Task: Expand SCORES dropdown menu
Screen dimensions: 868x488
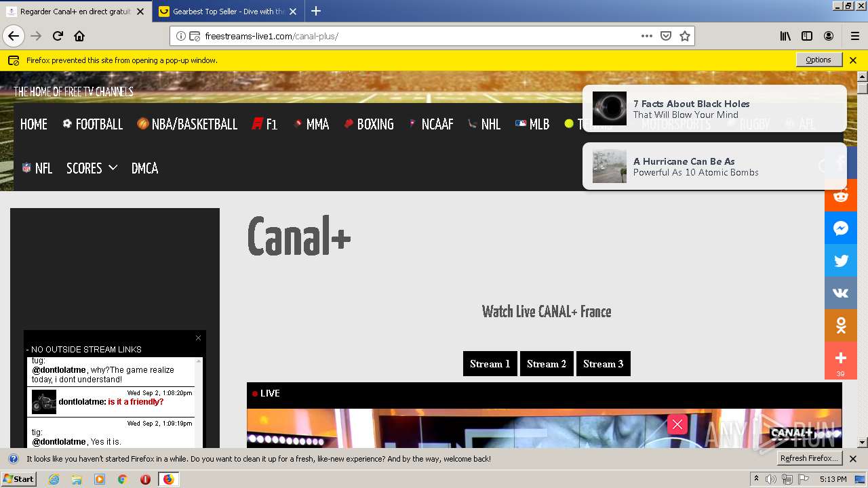Action: (92, 168)
